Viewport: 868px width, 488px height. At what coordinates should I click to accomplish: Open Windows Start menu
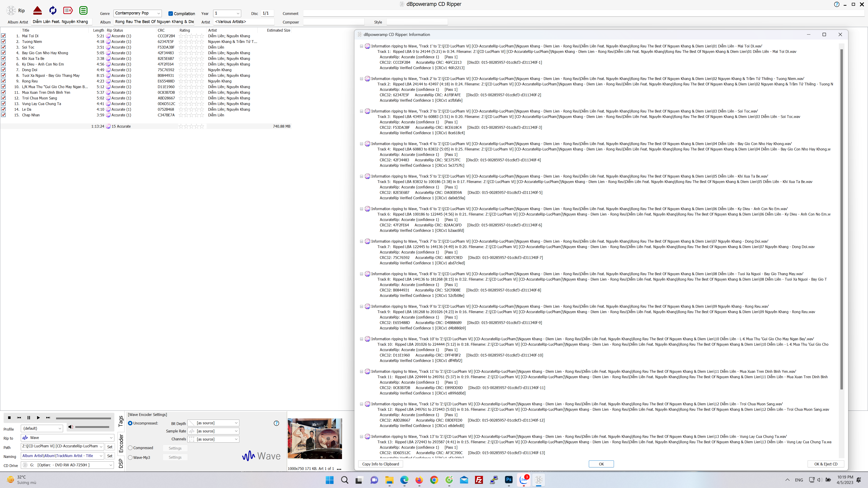(330, 480)
